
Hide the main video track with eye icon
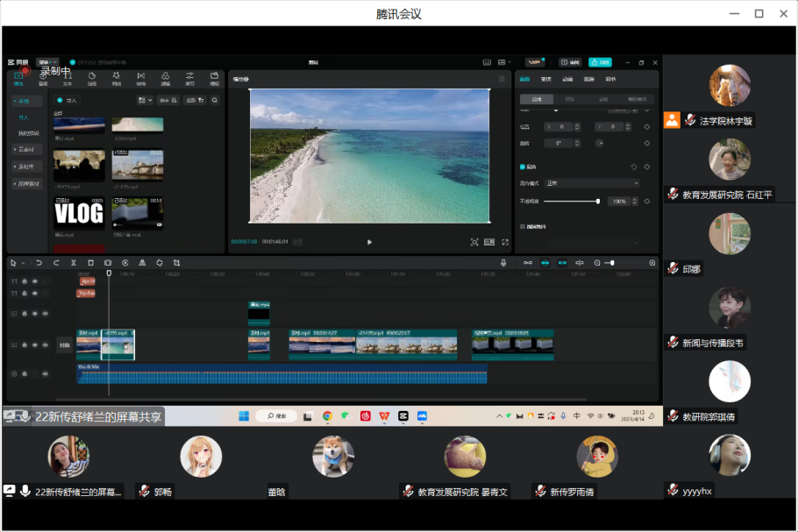[x=34, y=344]
